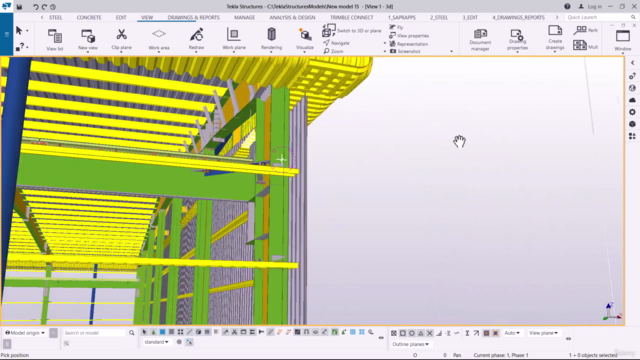Switch to the CONCRETE ribbon tab
The width and height of the screenshot is (640, 360).
(x=89, y=18)
